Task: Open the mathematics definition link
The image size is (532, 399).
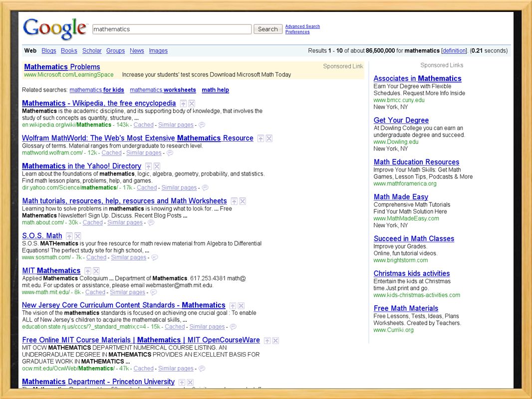Action: 454,50
